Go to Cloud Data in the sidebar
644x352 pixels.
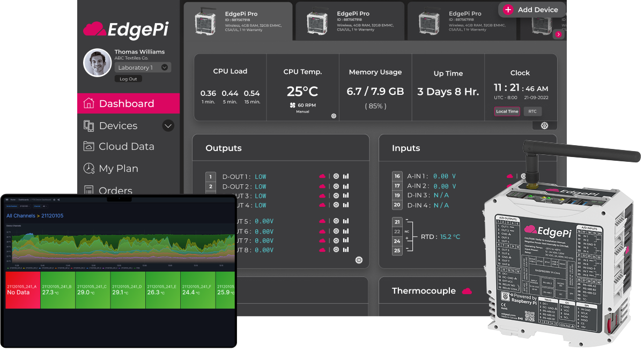tap(126, 146)
